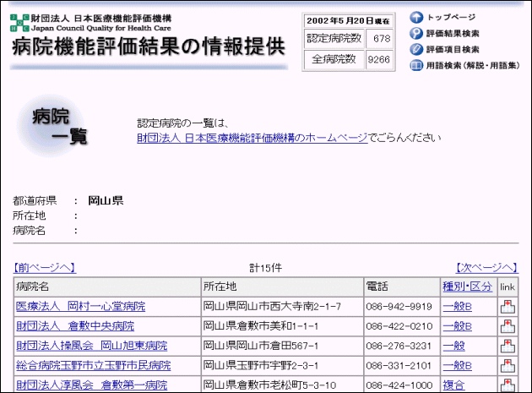The width and height of the screenshot is (532, 393).
Task: Click the トップページ arrow icon
Action: pos(416,18)
